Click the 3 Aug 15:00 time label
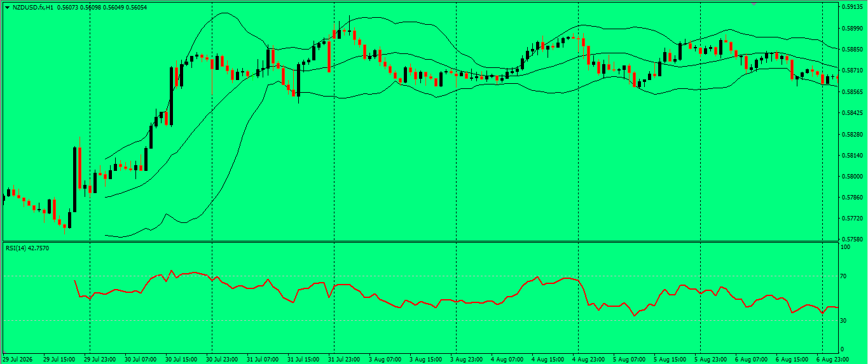 [x=425, y=359]
